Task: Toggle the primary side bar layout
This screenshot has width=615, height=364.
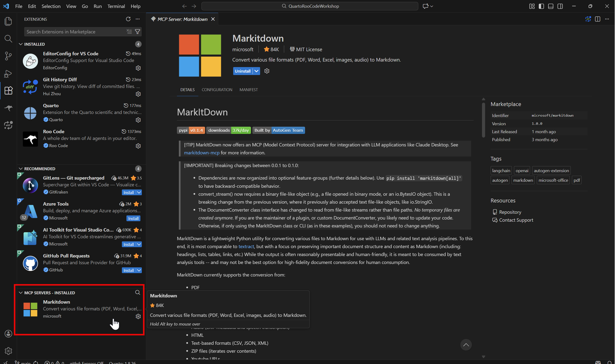Action: click(541, 6)
